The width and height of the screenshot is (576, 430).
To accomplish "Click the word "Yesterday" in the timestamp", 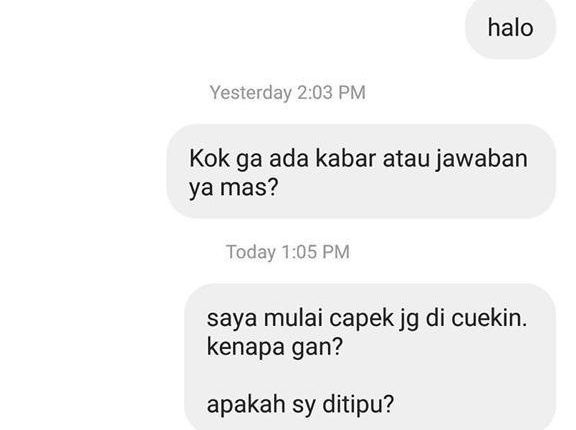I will [251, 93].
